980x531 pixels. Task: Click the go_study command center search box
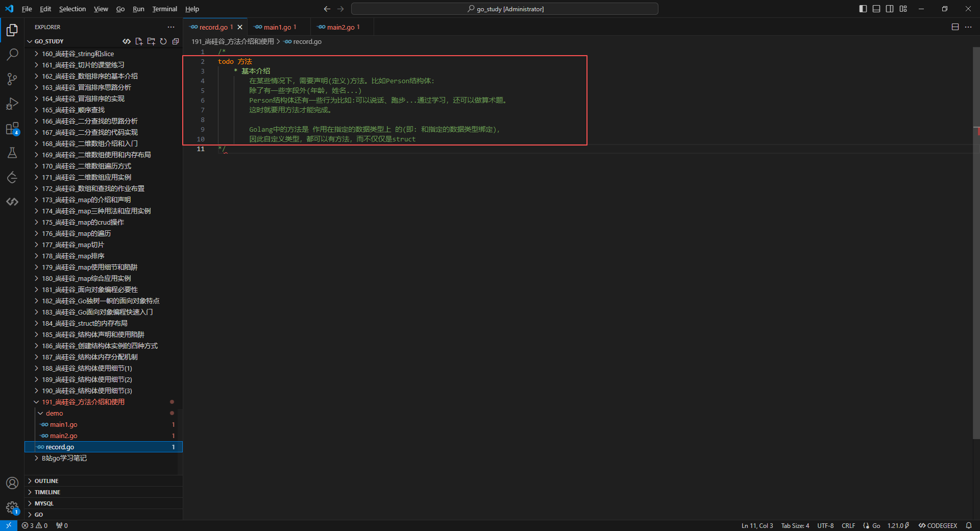505,9
